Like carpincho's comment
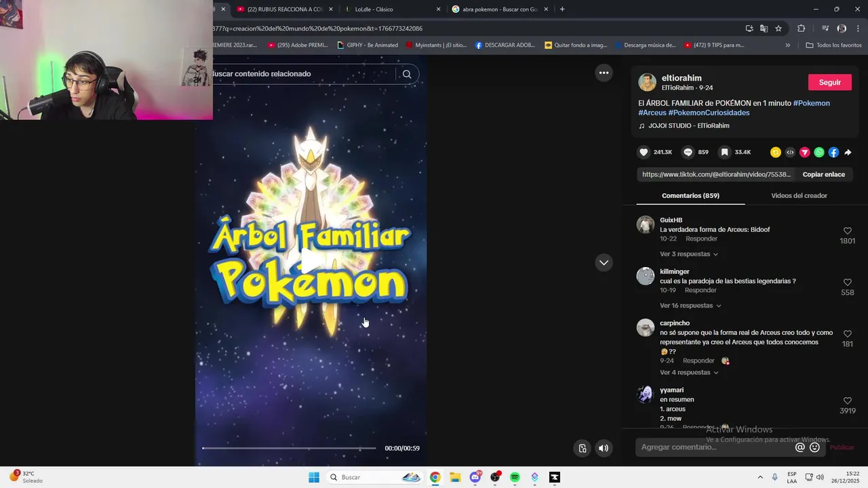868x488 pixels. [847, 334]
